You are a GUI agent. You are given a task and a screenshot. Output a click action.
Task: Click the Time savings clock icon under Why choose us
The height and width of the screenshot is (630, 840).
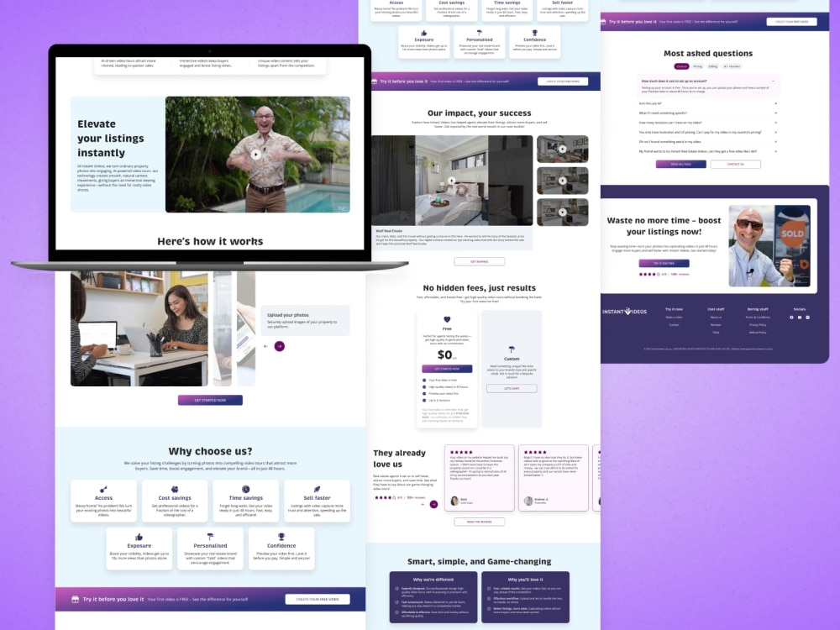click(x=245, y=489)
